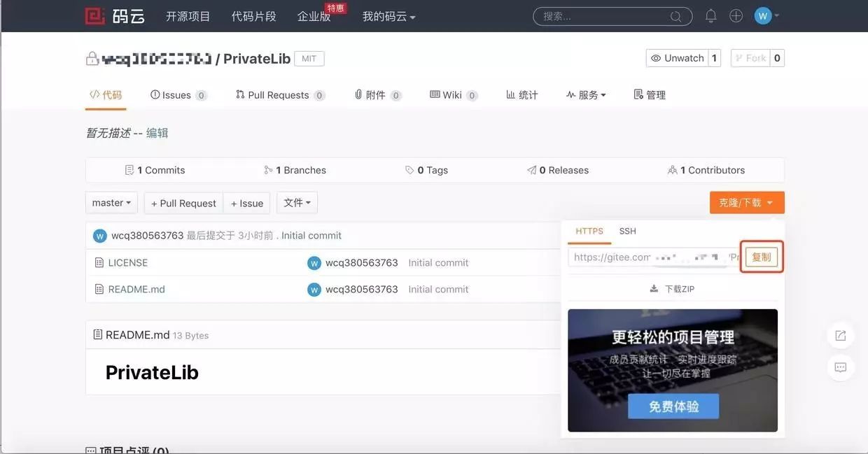Viewport: 868px width, 454px height.
Task: Click the share floating icon
Action: pyautogui.click(x=840, y=336)
